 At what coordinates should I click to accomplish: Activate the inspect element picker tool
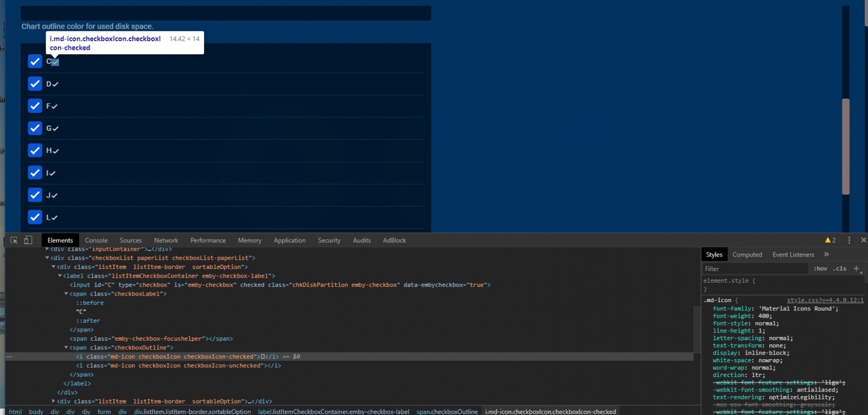14,240
